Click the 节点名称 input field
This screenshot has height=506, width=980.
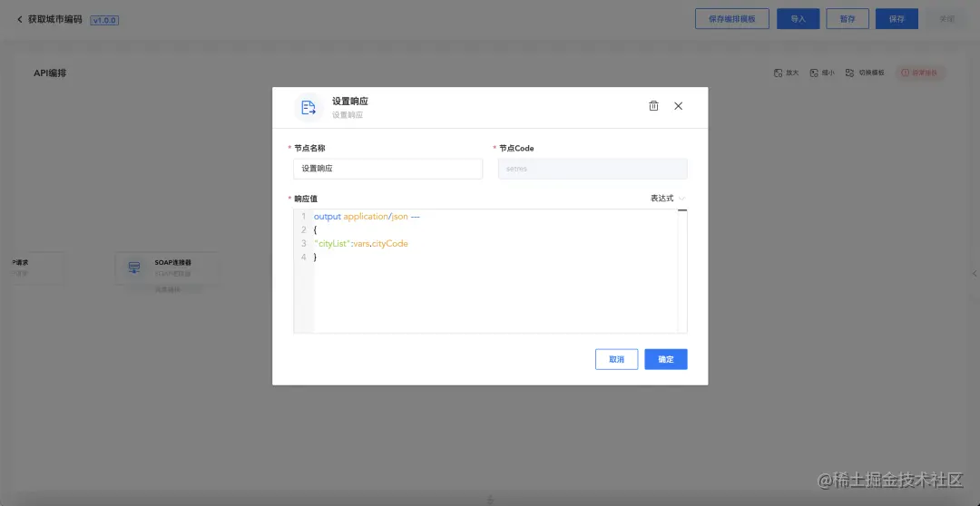point(387,169)
